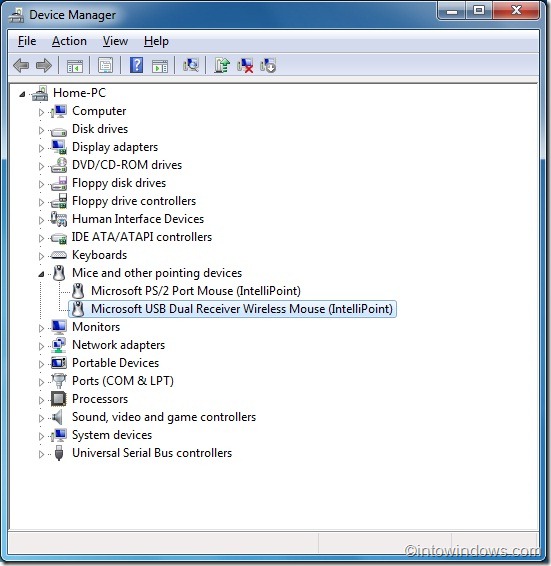Click Scan for hardware changes icon
The height and width of the screenshot is (566, 551).
[x=191, y=65]
